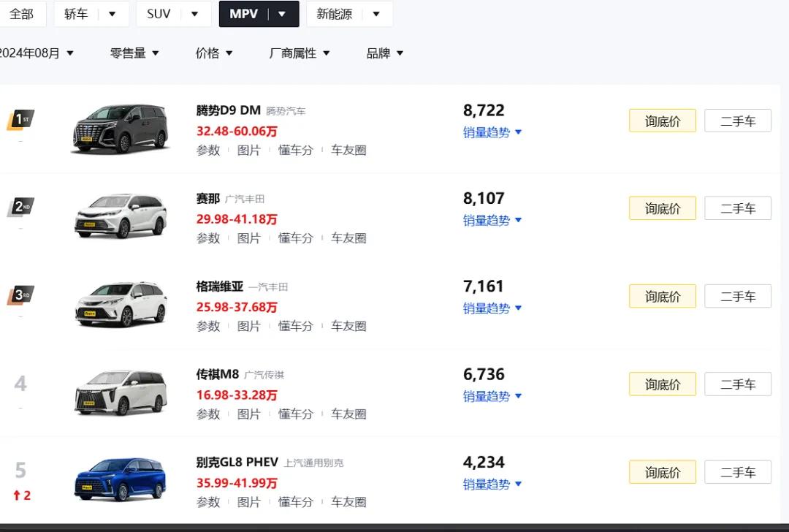Click 二手车 button for 格瑞维亚
The width and height of the screenshot is (789, 532).
click(x=737, y=296)
